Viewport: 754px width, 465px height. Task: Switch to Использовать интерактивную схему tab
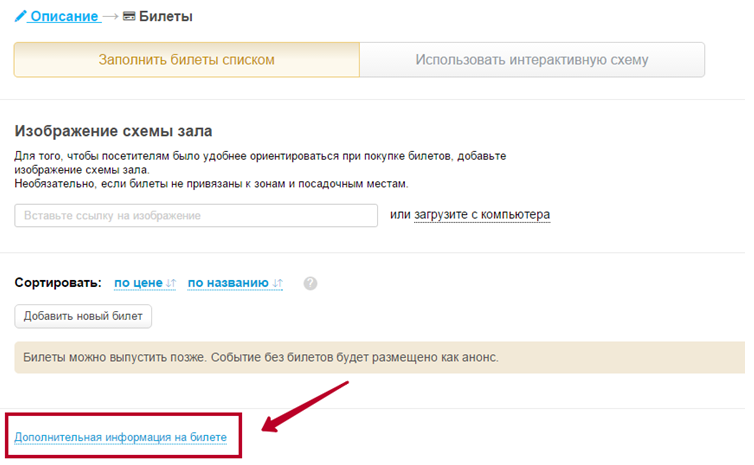[532, 60]
